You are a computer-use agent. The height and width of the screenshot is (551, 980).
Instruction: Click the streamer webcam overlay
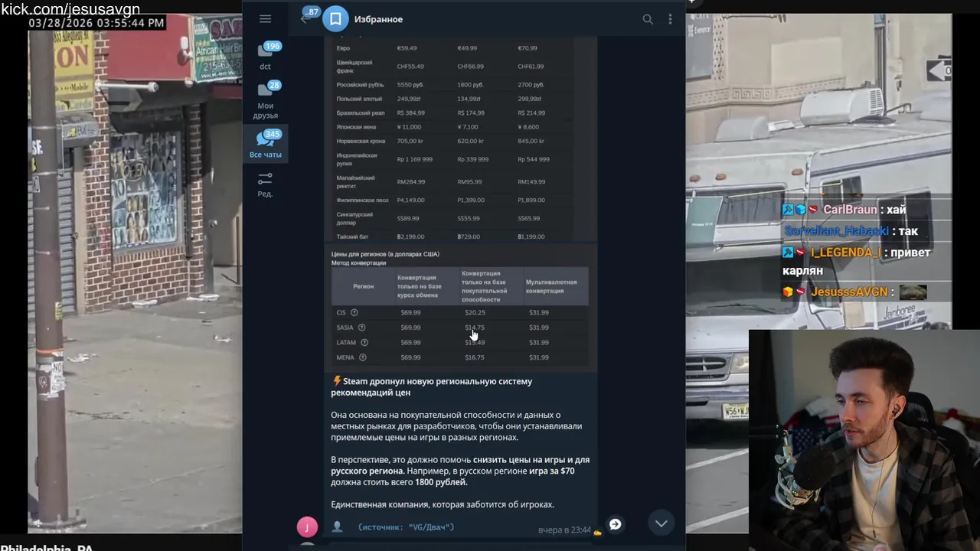[x=864, y=440]
